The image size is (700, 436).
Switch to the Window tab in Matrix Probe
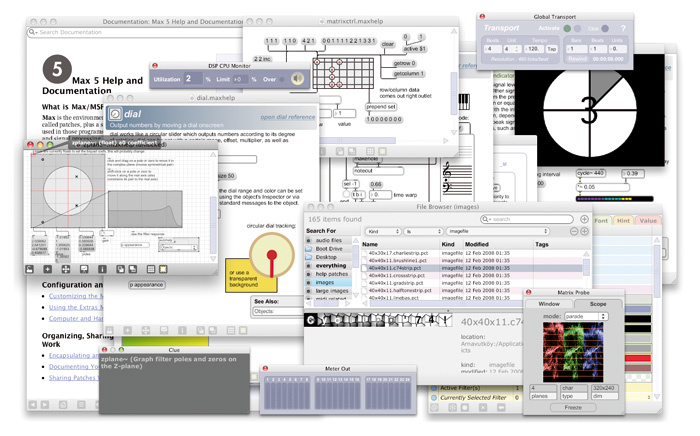coord(549,303)
